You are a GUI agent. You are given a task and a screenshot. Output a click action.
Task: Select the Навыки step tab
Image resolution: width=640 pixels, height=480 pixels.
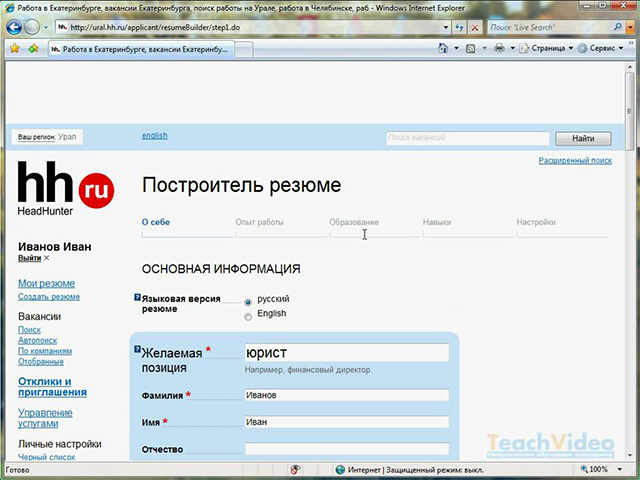click(x=437, y=222)
